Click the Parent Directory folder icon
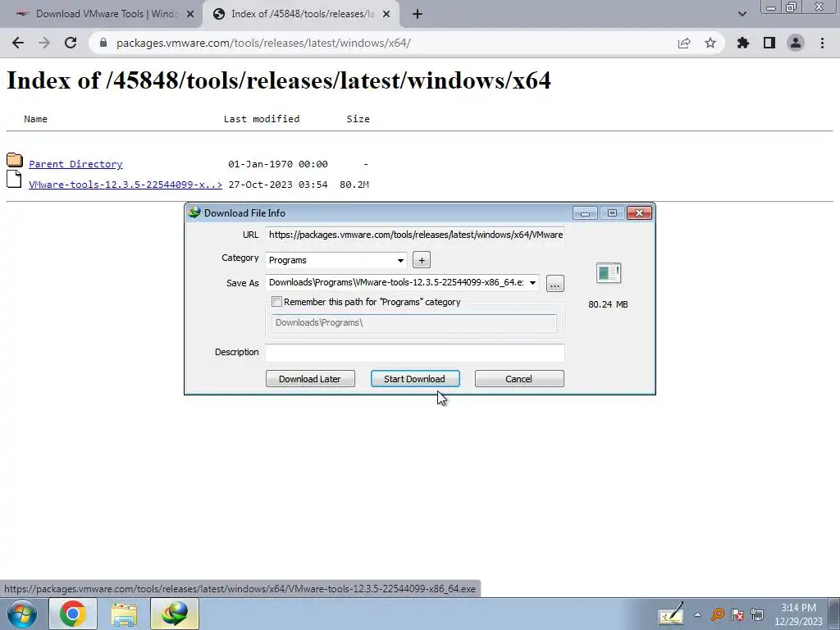 click(x=15, y=160)
